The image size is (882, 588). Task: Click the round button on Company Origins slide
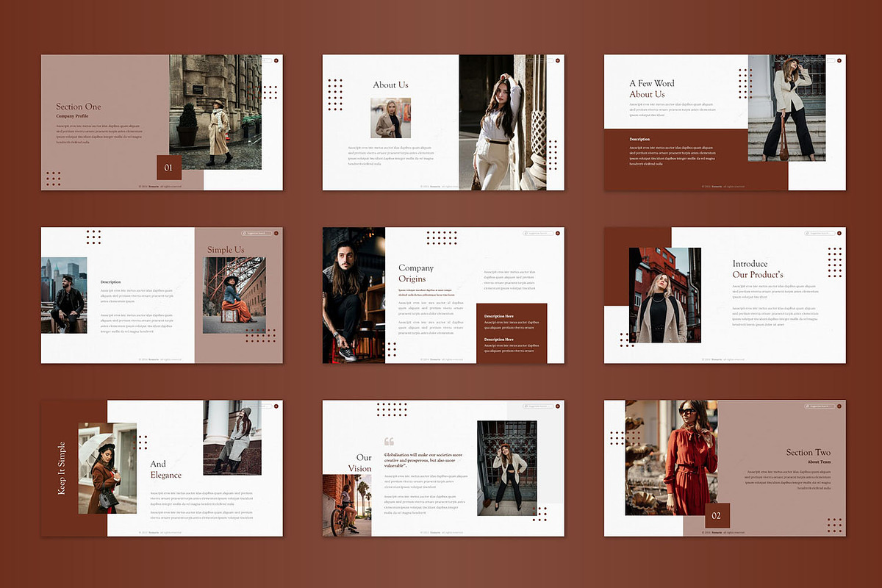[x=558, y=233]
